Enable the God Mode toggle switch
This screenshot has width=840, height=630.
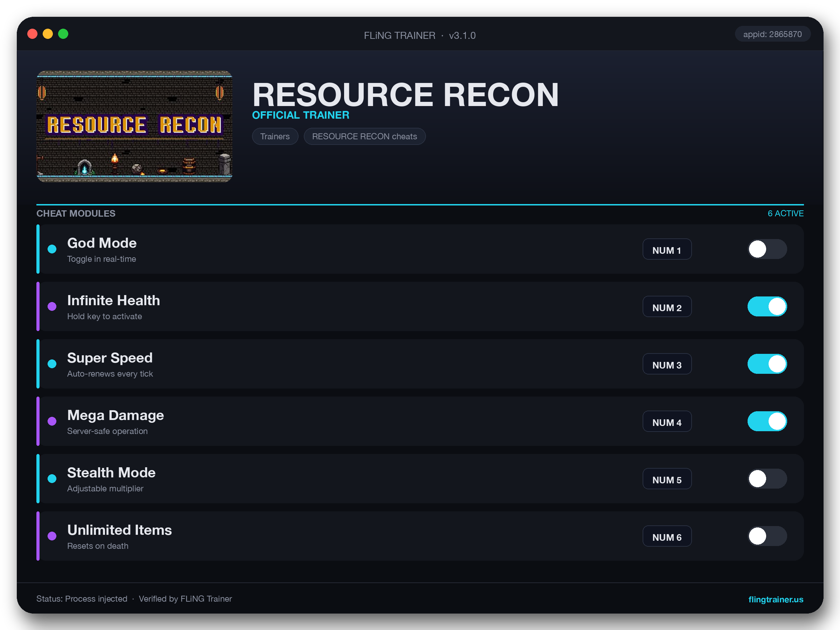click(x=767, y=249)
